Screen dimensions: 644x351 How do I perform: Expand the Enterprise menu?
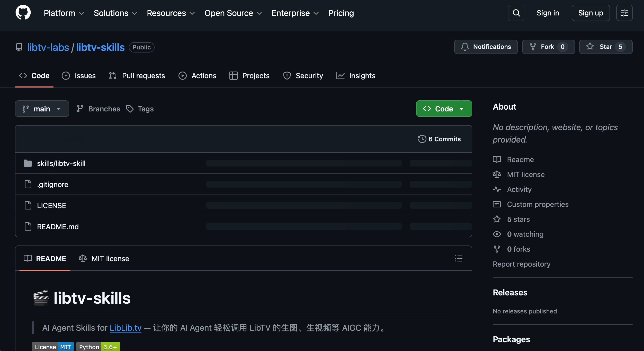(x=295, y=13)
